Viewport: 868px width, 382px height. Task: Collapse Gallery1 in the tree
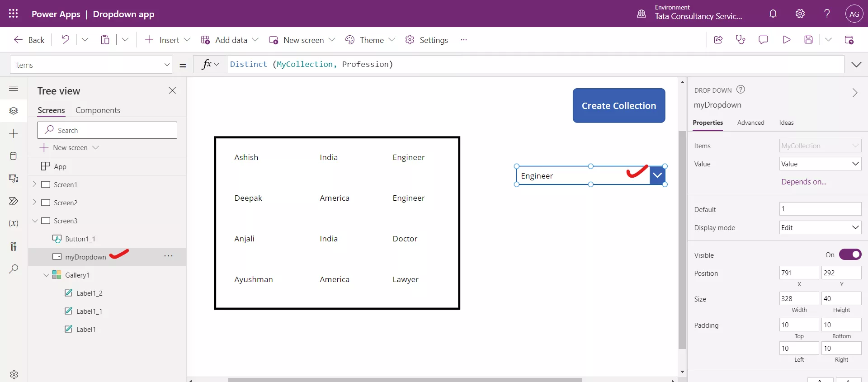[46, 275]
